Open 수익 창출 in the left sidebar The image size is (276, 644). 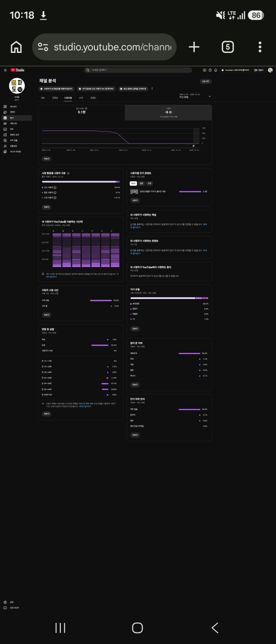pyautogui.click(x=17, y=140)
